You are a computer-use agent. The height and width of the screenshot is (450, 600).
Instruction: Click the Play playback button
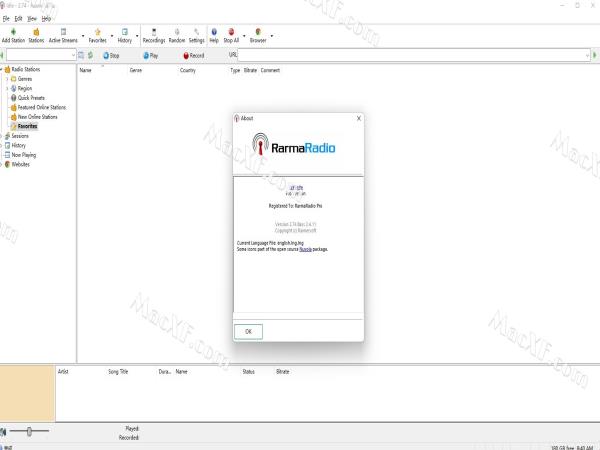(150, 55)
